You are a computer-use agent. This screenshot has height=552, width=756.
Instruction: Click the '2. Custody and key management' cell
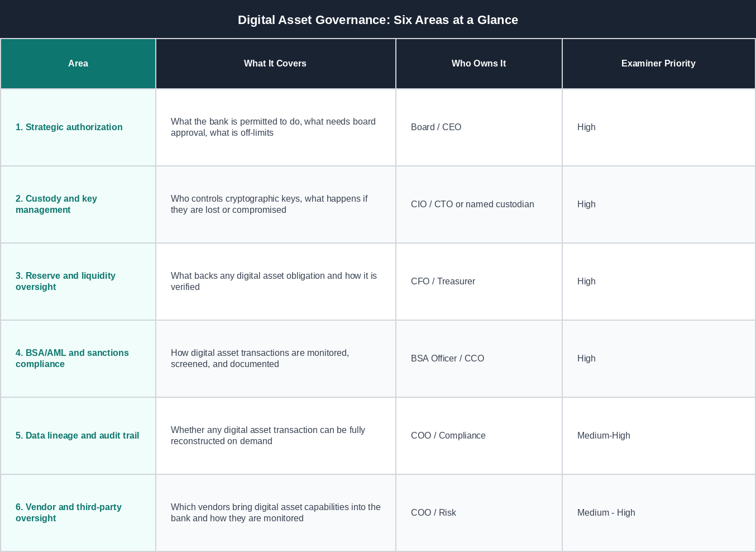point(78,204)
